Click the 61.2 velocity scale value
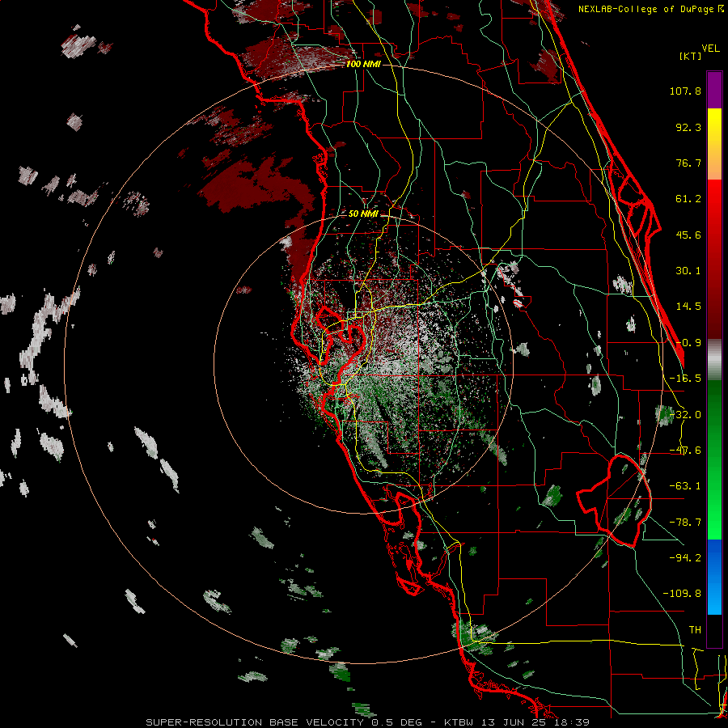 point(688,199)
